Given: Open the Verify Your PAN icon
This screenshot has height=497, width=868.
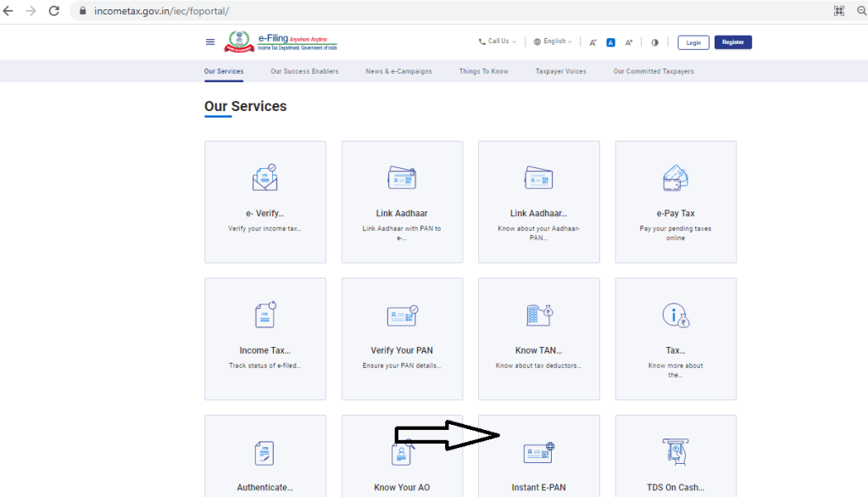Looking at the screenshot, I should click(402, 316).
